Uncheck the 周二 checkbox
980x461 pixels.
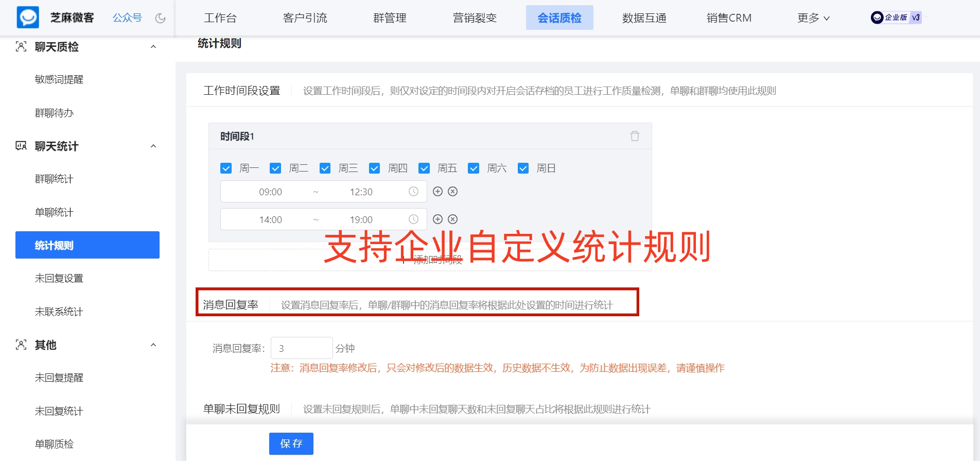point(275,168)
